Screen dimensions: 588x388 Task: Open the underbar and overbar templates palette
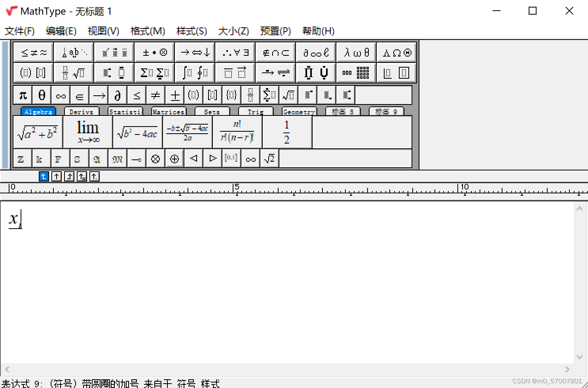[235, 73]
